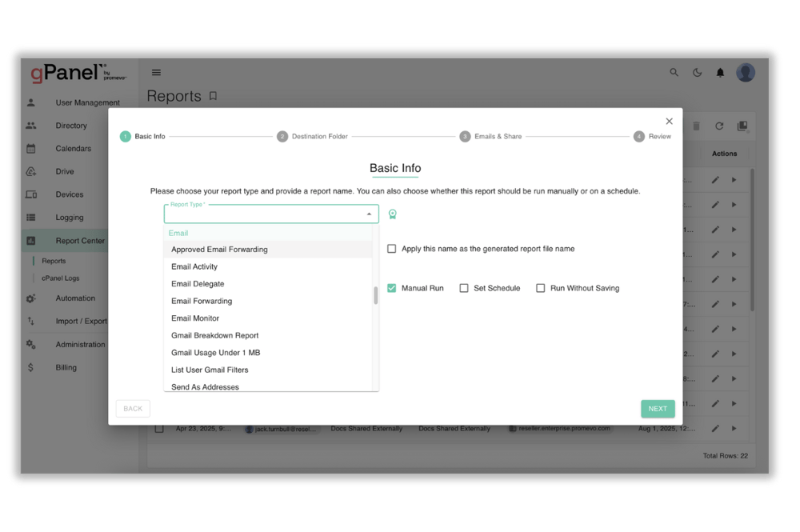Viewport: 800px width, 532px height.
Task: Go to Review step
Action: pos(653,136)
